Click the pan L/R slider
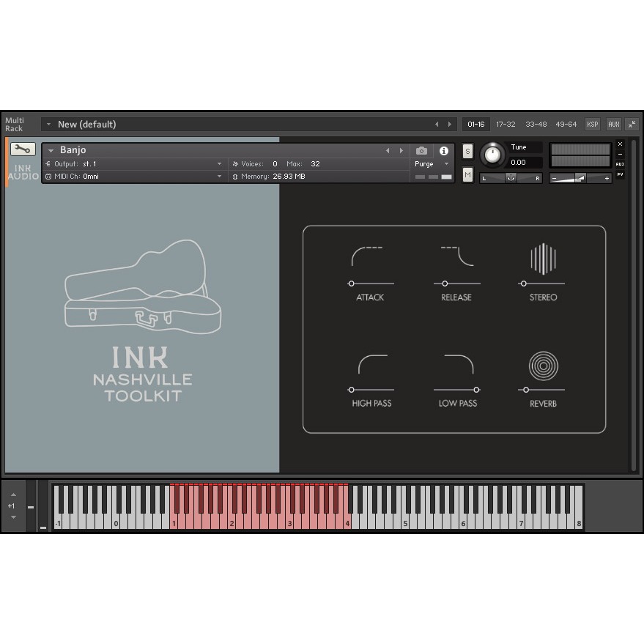Screen dimensions: 644x644 [x=511, y=178]
